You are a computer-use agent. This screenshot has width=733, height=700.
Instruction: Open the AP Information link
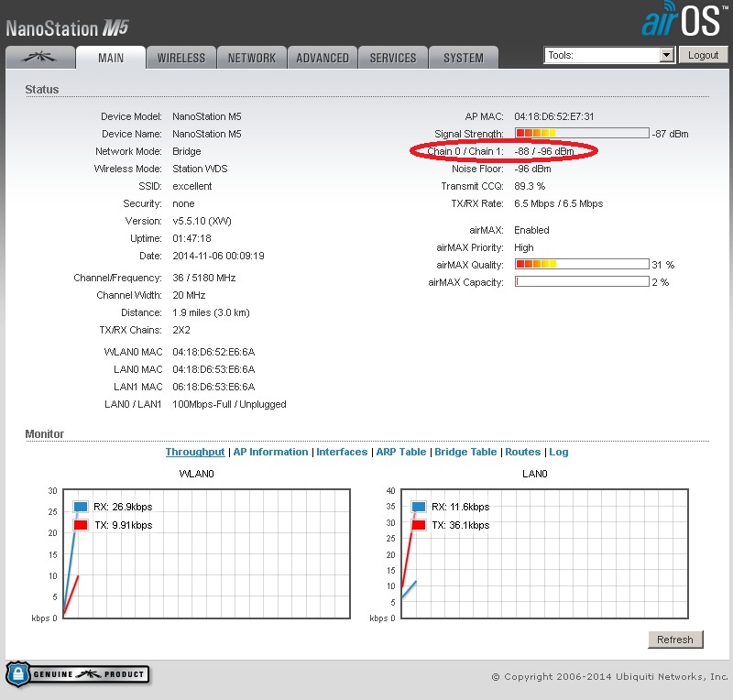270,452
